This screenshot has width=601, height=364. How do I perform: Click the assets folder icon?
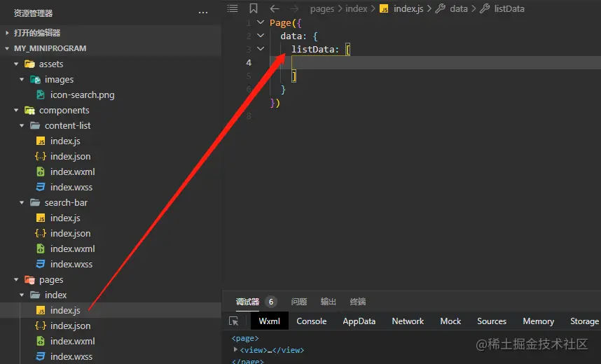click(29, 64)
